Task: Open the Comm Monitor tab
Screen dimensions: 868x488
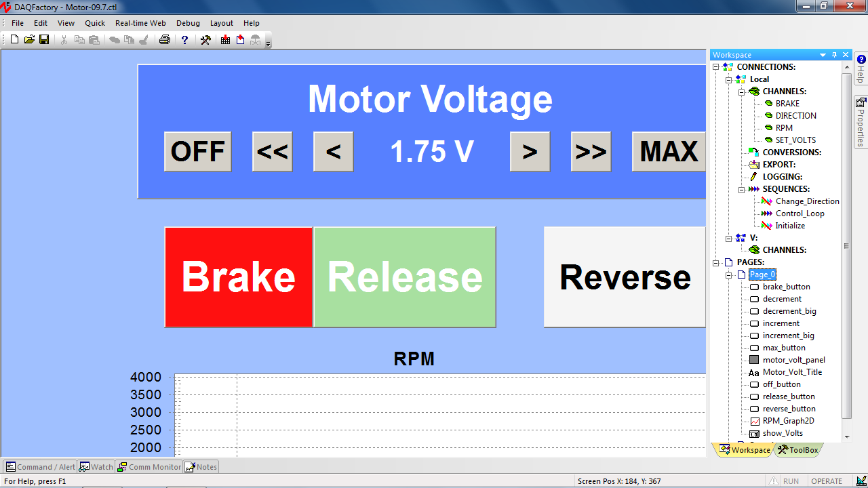Action: click(x=149, y=467)
